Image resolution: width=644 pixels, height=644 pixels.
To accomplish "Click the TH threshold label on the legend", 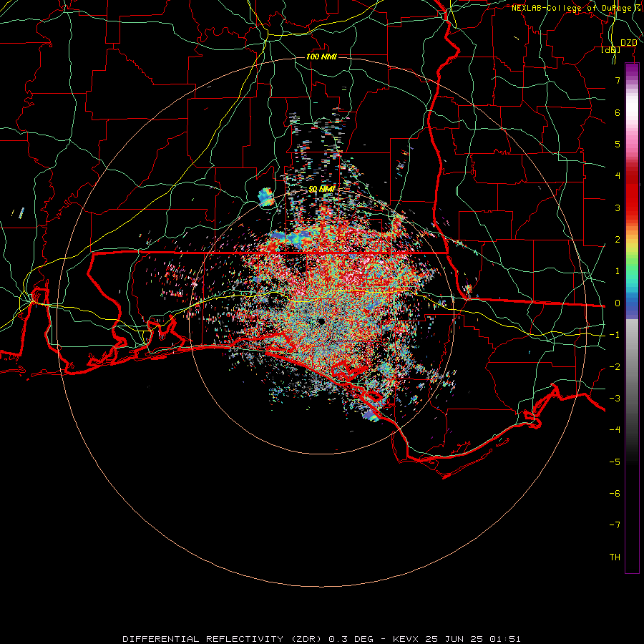I will coord(615,557).
